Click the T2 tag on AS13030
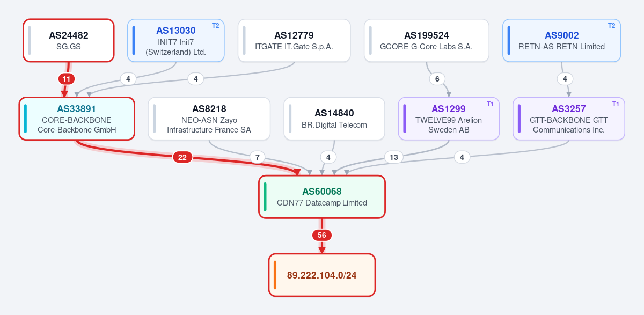The height and width of the screenshot is (315, 644). [216, 26]
